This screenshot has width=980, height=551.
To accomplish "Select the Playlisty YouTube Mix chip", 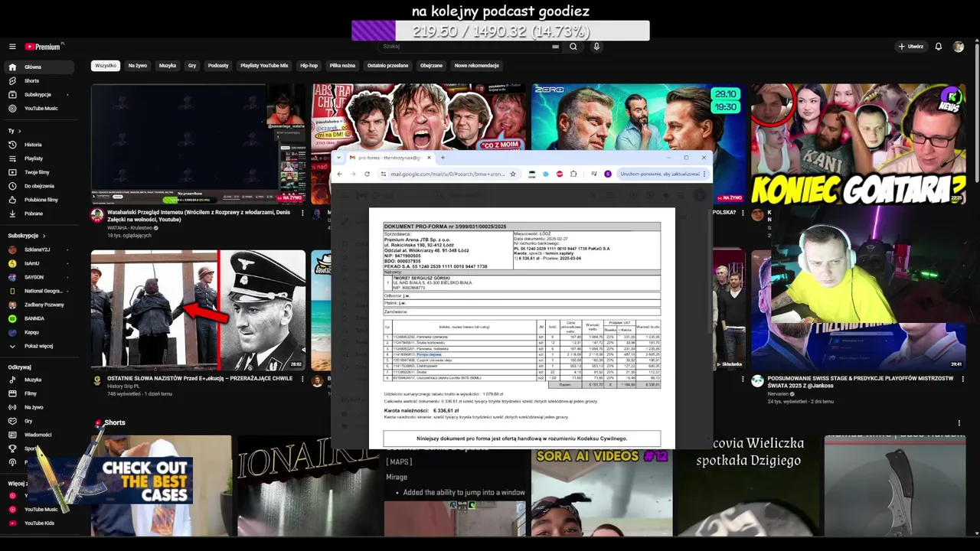I will click(x=264, y=66).
